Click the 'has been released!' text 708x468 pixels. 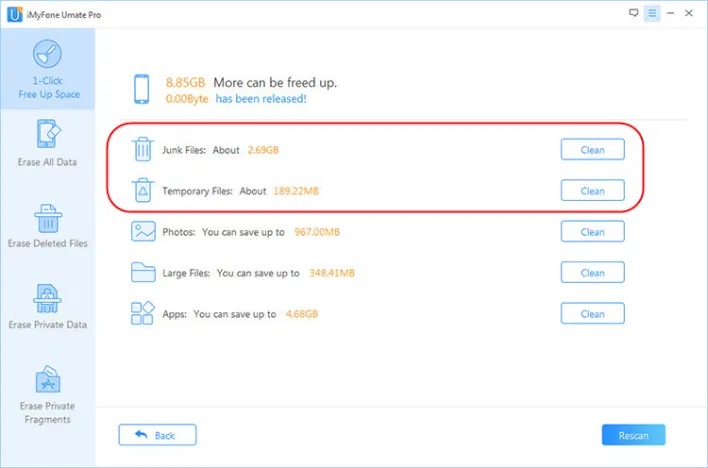(x=261, y=99)
